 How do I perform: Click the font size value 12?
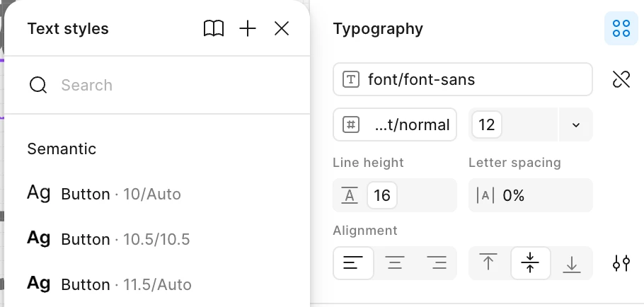487,124
